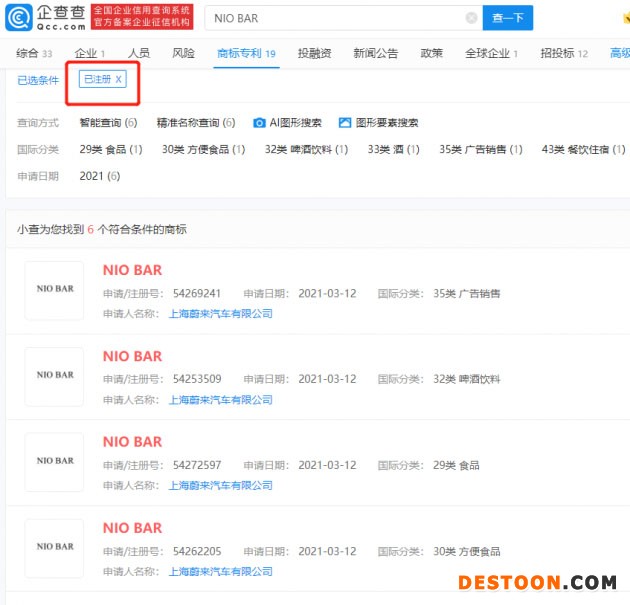The width and height of the screenshot is (630, 605).
Task: Filter by 30类 方便食品 (1)
Action: pyautogui.click(x=203, y=149)
